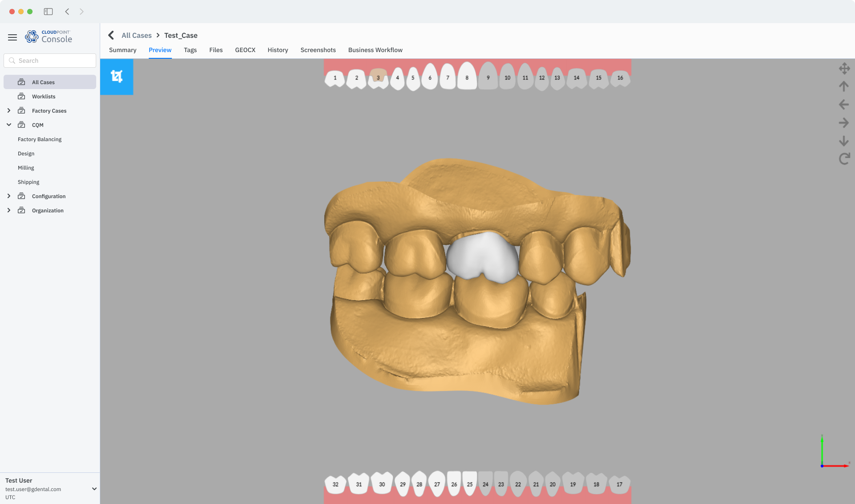The height and width of the screenshot is (504, 855).
Task: Rotate view up with the up arrow
Action: click(x=844, y=86)
